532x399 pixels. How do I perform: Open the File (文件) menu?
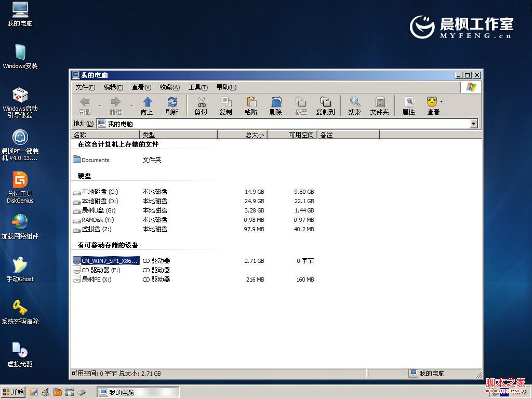pyautogui.click(x=85, y=87)
